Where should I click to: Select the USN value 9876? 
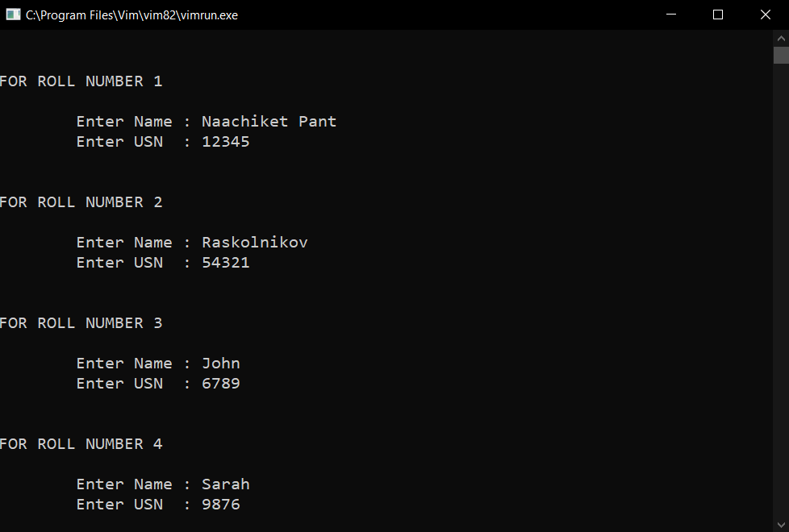[x=220, y=504]
